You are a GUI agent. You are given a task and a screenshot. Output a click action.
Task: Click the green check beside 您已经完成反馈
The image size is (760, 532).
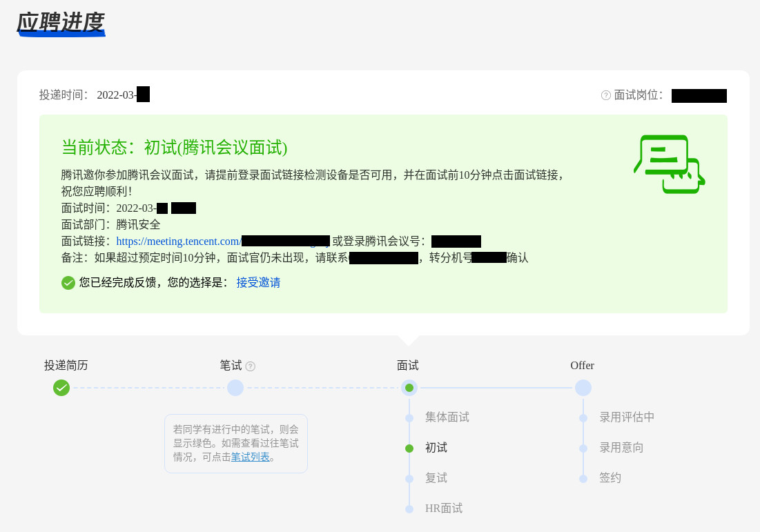coord(68,283)
